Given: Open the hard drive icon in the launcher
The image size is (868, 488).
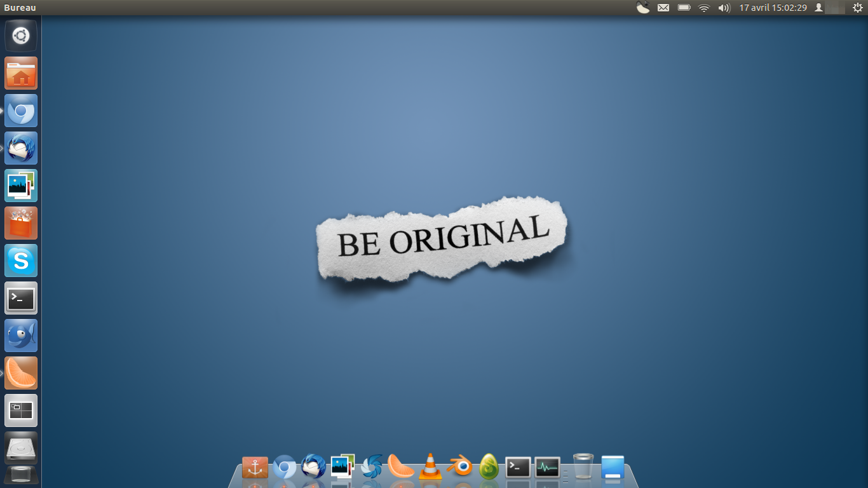Looking at the screenshot, I should point(21,447).
